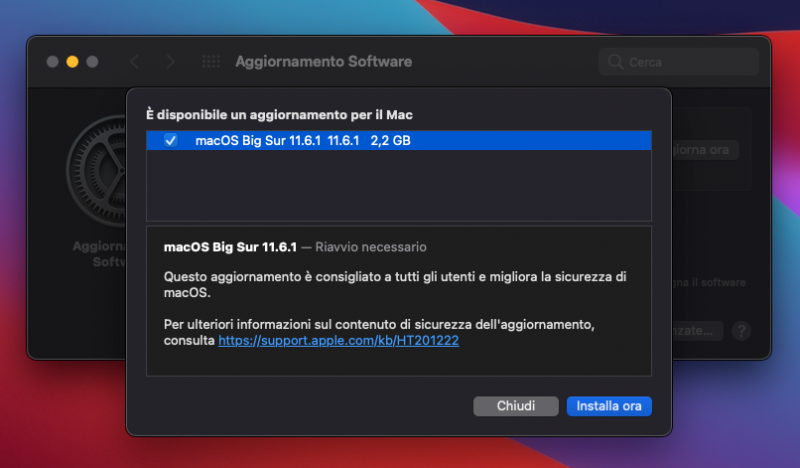This screenshot has height=468, width=800.
Task: Click the help question mark button
Action: click(x=741, y=331)
